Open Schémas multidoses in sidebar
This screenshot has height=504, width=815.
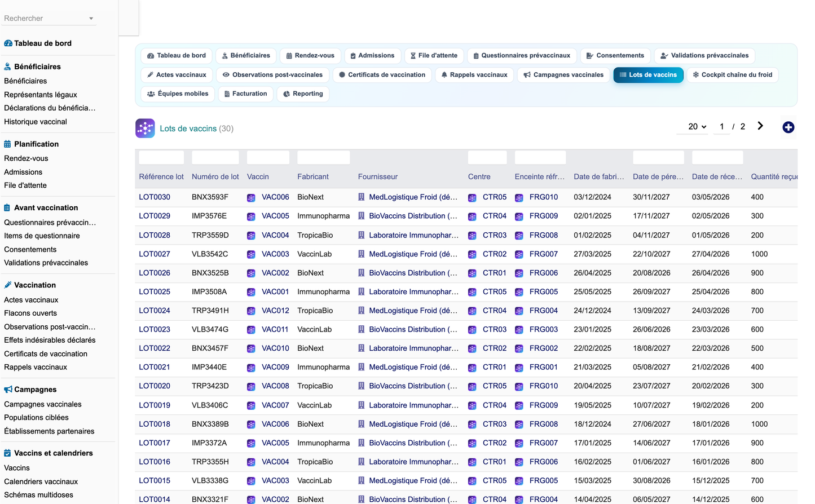pyautogui.click(x=38, y=495)
